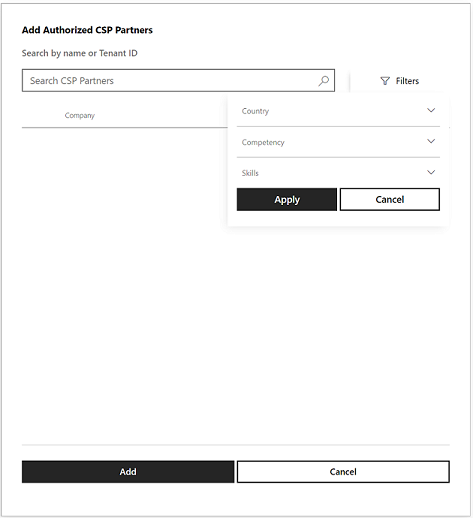Click blank space inside the filter panel below Apply
473x518 pixels.
tap(338, 218)
